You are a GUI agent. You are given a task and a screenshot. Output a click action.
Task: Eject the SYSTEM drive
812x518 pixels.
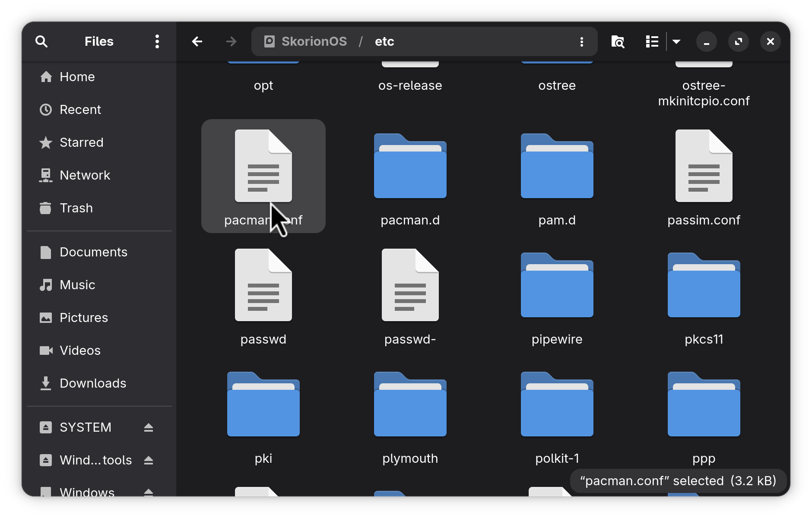[149, 427]
